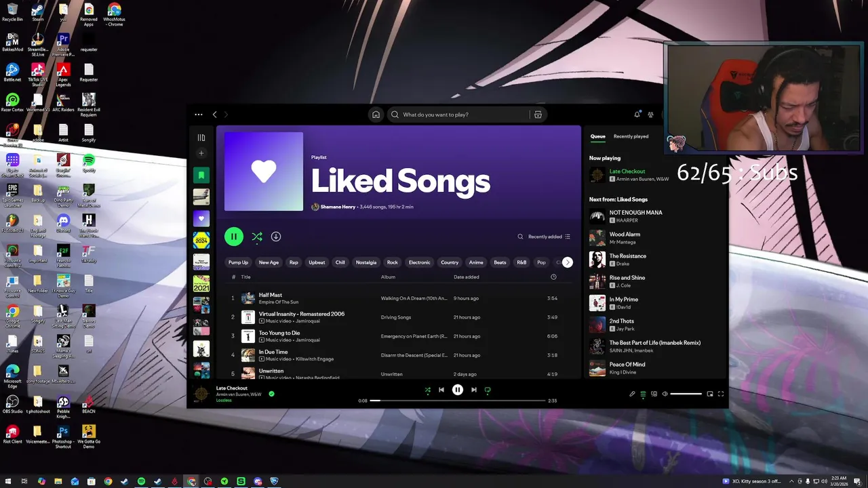868x488 pixels.
Task: Toggle the Your Library sidebar icon
Action: (201, 138)
